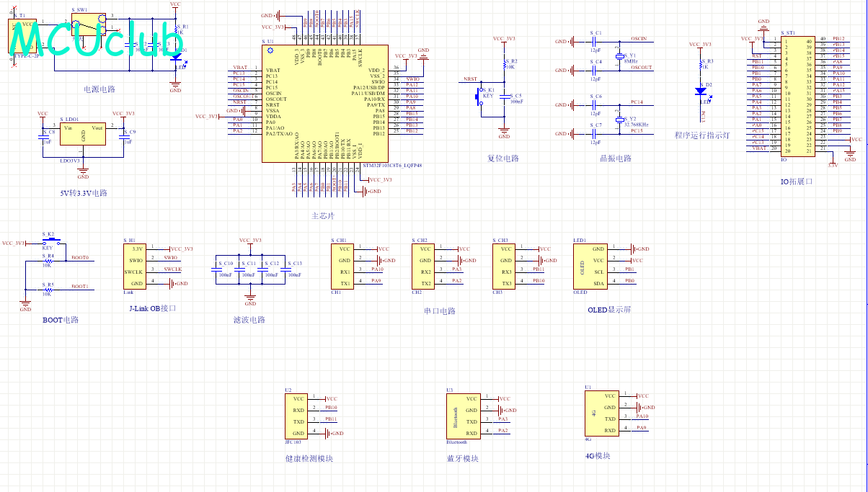Click the '电源电路' section title
The width and height of the screenshot is (868, 492).
[x=99, y=90]
